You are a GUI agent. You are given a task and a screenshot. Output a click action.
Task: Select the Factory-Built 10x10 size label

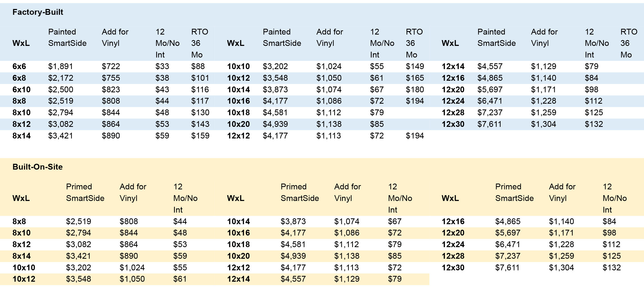click(238, 66)
